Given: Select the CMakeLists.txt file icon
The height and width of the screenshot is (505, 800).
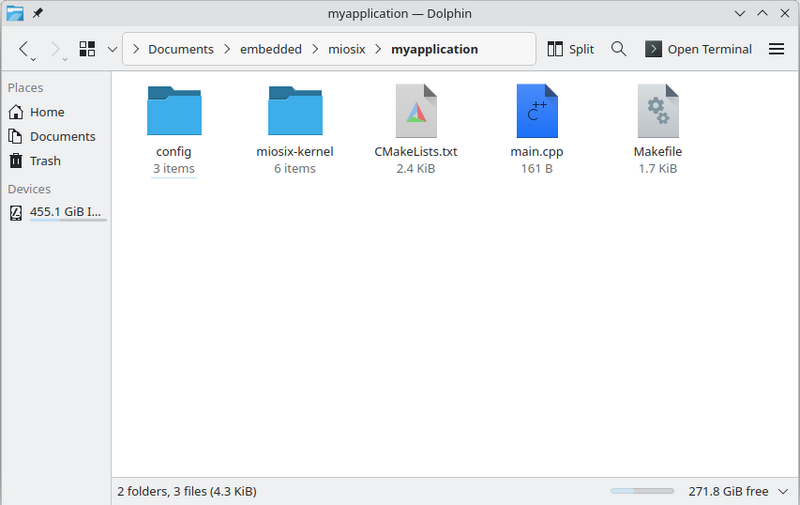Looking at the screenshot, I should click(x=416, y=111).
